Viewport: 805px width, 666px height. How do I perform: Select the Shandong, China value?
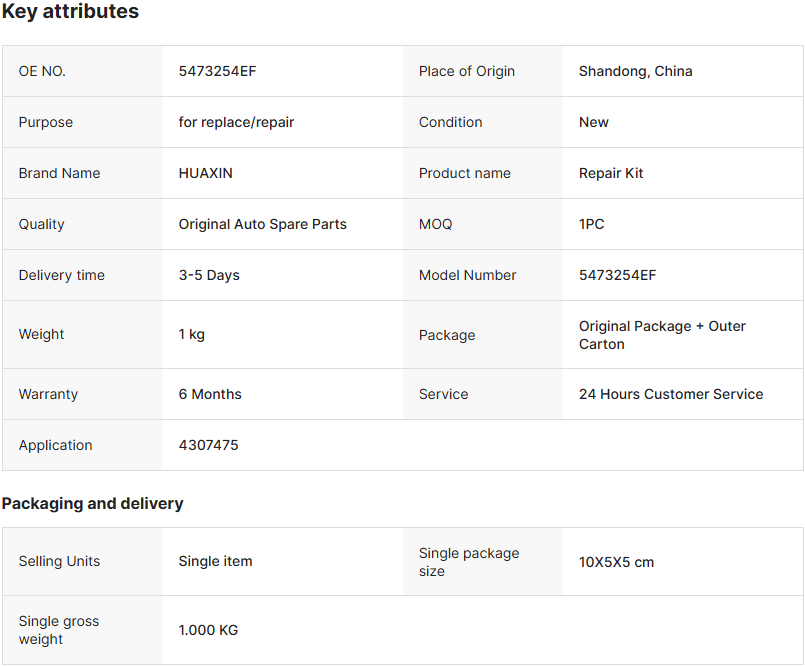point(636,71)
